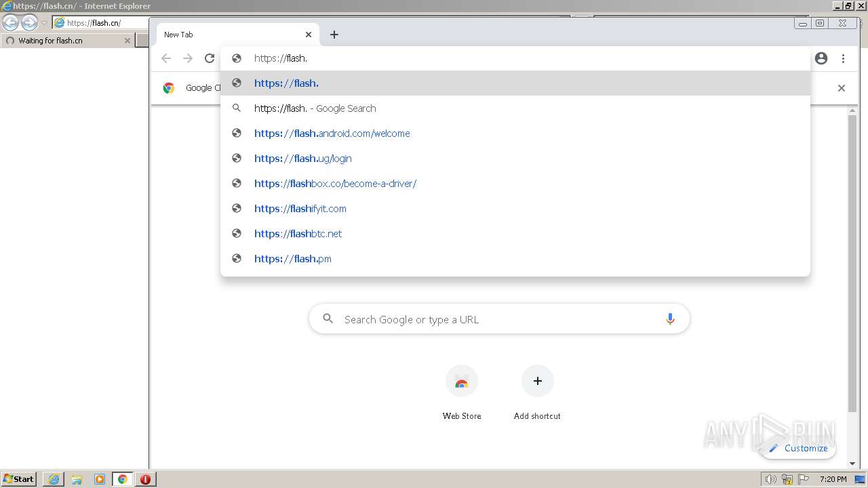Image resolution: width=868 pixels, height=488 pixels.
Task: Select the https://flash. suggestion
Action: [x=515, y=83]
